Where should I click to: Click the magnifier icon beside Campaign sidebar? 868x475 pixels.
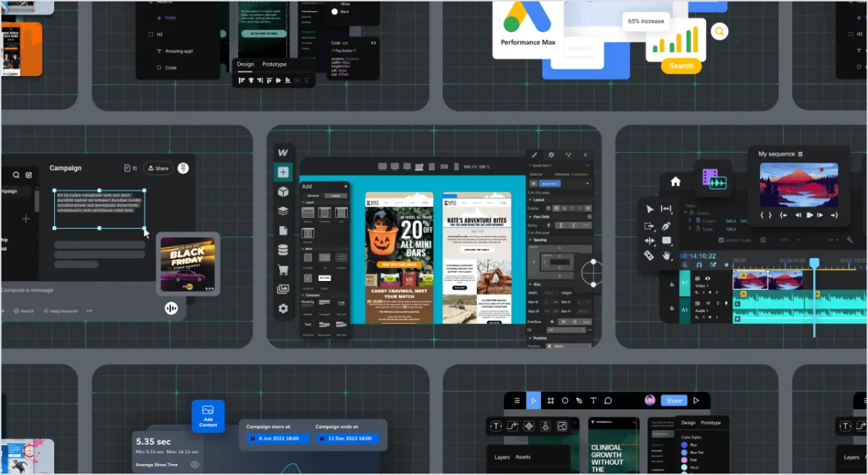tap(16, 175)
